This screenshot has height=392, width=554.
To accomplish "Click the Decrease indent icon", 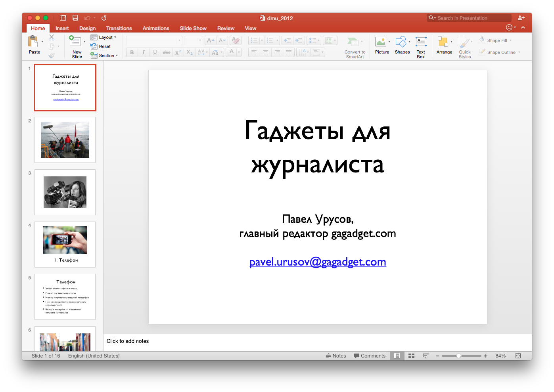I will pos(288,40).
